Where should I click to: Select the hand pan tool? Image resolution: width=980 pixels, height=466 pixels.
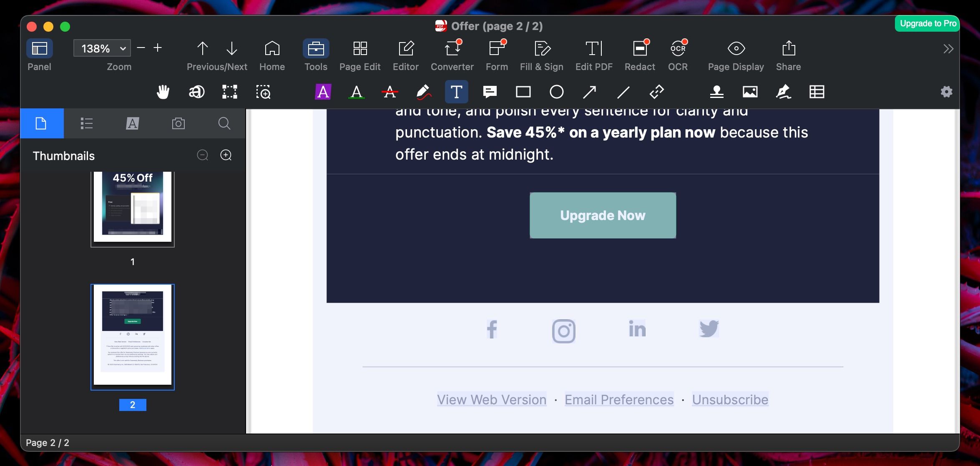(163, 92)
